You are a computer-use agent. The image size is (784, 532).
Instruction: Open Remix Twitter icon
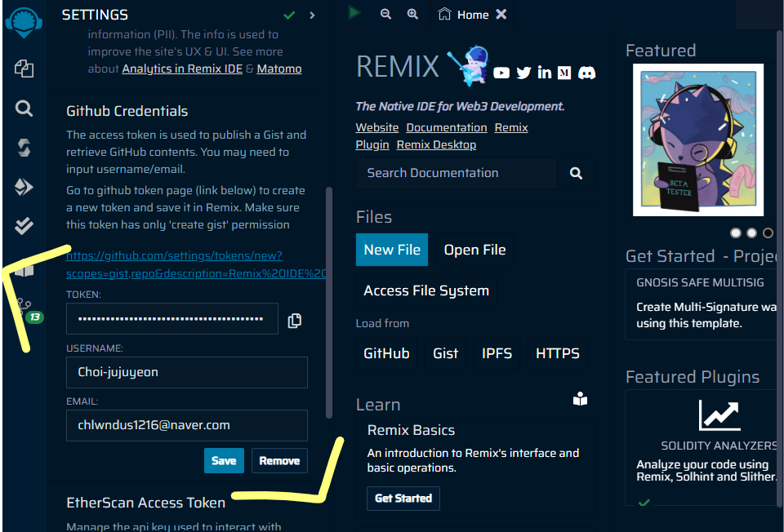pos(523,73)
